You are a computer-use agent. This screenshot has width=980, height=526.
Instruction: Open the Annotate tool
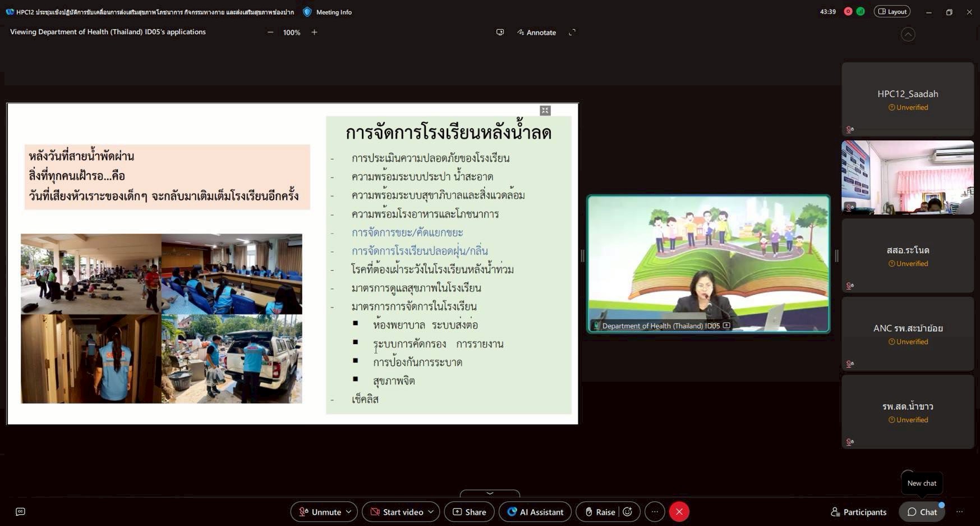(537, 33)
